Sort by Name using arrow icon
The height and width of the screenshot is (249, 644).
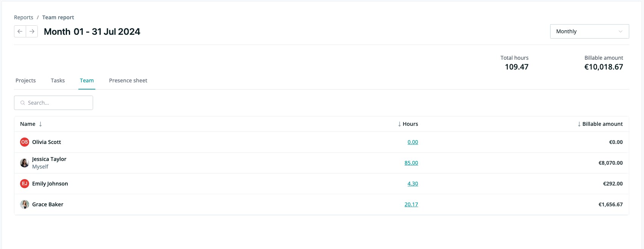tap(40, 124)
